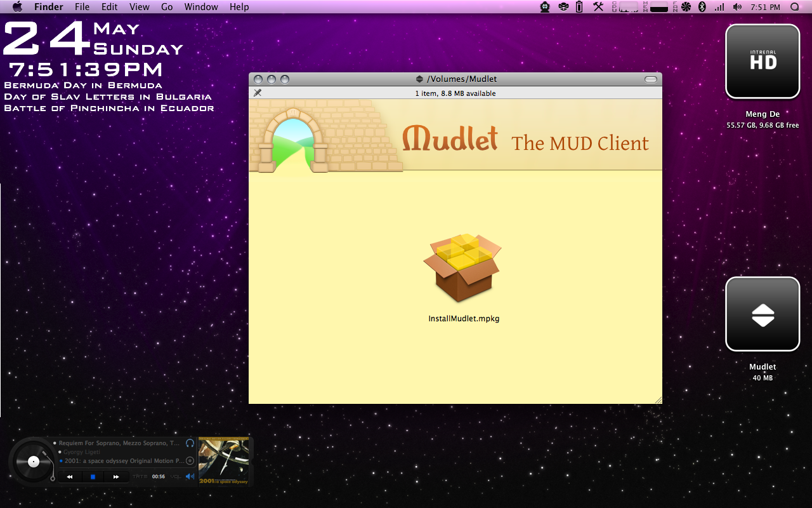This screenshot has width=812, height=508.
Task: Click the menu bar clock 7:51 PM
Action: (x=765, y=7)
